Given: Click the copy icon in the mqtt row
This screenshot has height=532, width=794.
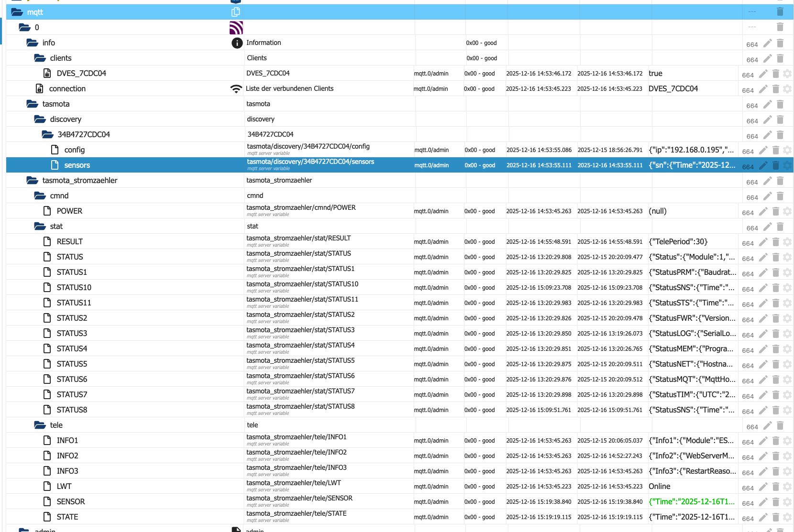Looking at the screenshot, I should click(235, 12).
